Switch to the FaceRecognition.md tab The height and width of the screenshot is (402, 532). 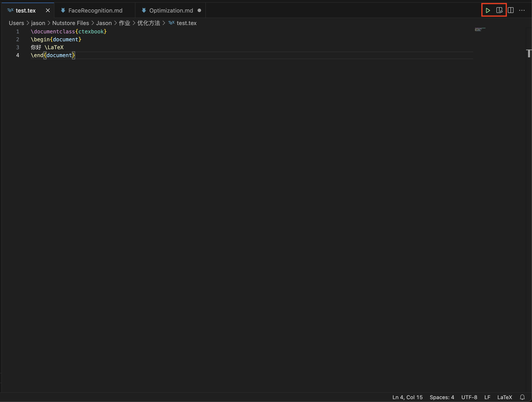pyautogui.click(x=95, y=10)
